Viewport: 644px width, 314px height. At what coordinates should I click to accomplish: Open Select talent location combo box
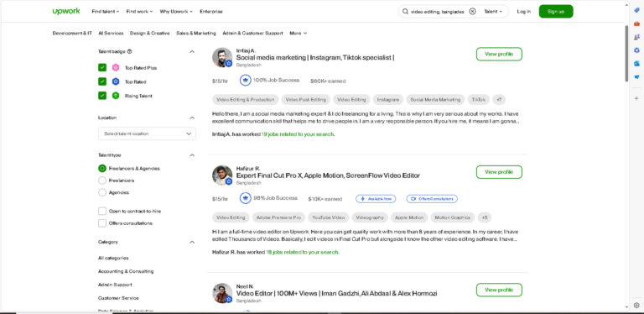(x=147, y=133)
